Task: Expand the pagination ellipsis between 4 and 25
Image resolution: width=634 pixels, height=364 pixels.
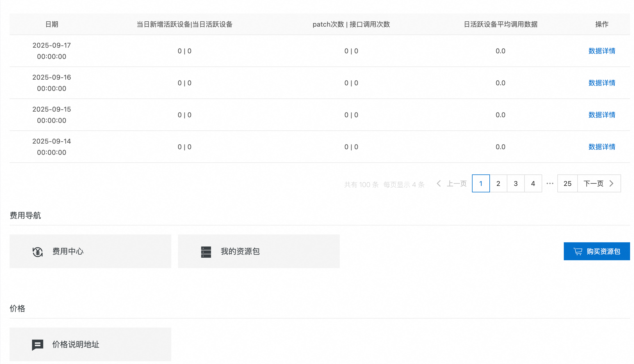Action: pyautogui.click(x=550, y=183)
